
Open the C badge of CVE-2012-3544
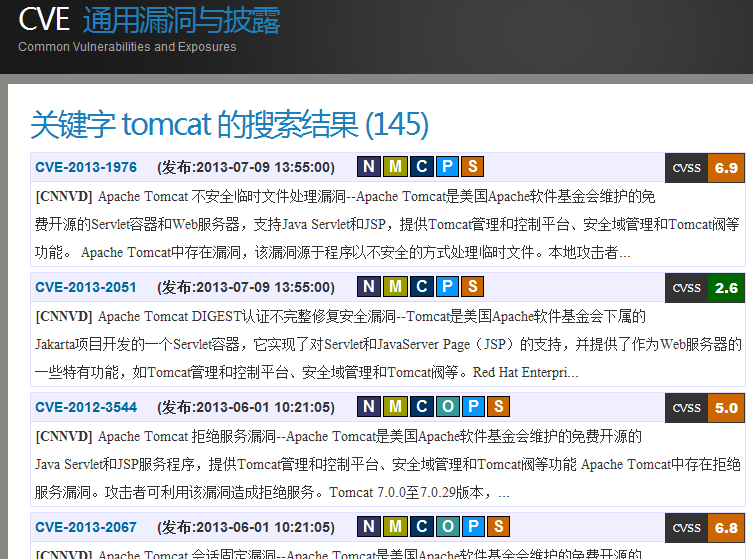tap(422, 407)
